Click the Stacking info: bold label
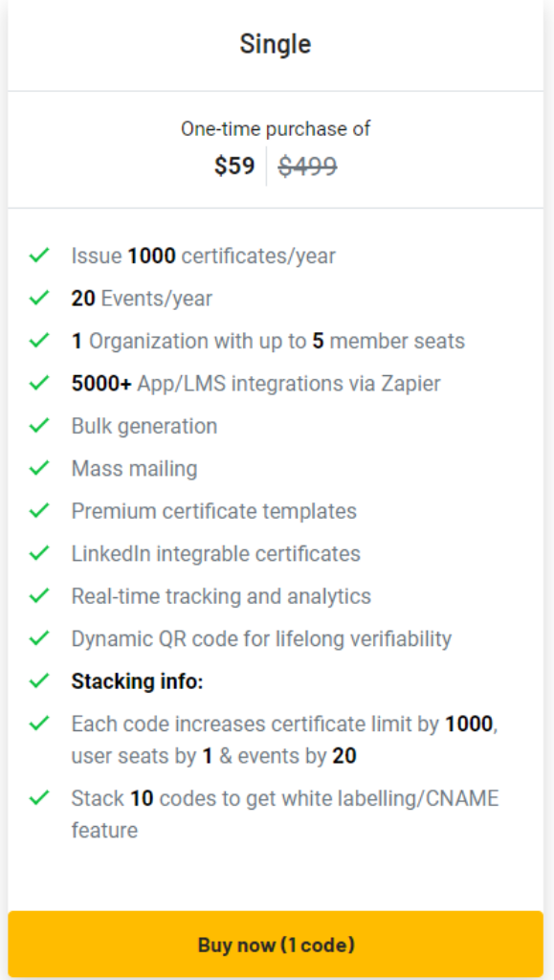Viewport: 554px width, 980px height. [x=138, y=681]
